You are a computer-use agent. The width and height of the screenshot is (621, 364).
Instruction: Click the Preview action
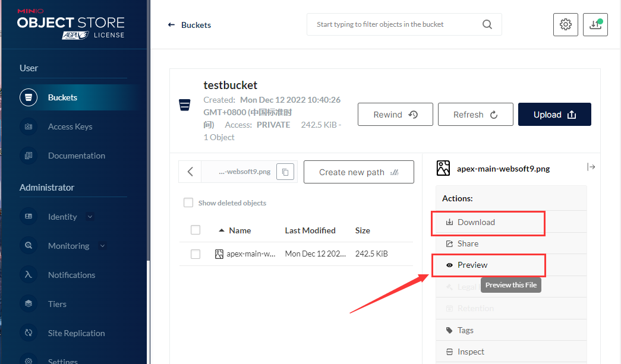(x=472, y=265)
